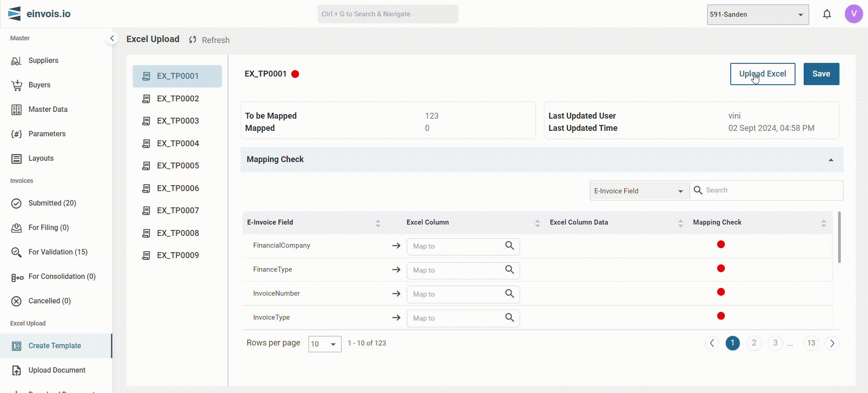Click the Upload Excel button
Image resolution: width=868 pixels, height=393 pixels.
click(x=762, y=74)
